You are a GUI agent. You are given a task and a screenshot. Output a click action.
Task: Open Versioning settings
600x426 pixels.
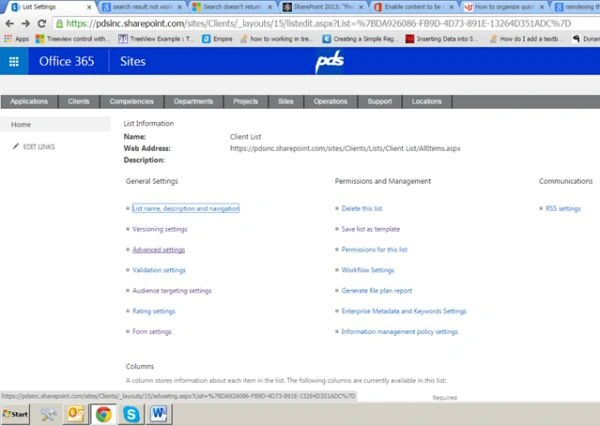pyautogui.click(x=160, y=229)
